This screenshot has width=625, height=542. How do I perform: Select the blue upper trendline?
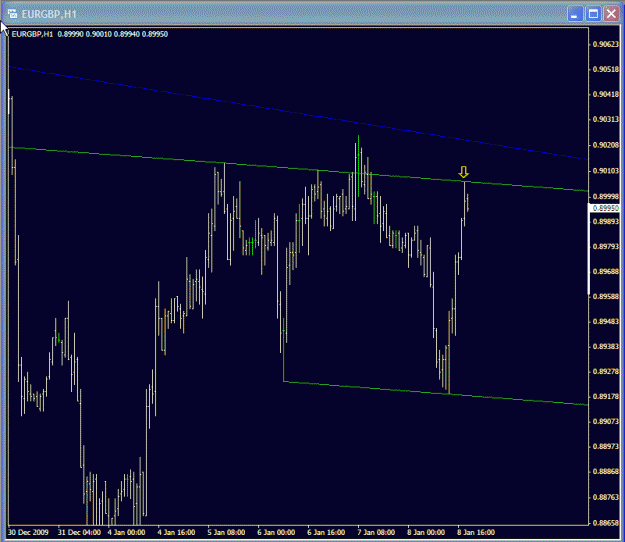point(299,113)
